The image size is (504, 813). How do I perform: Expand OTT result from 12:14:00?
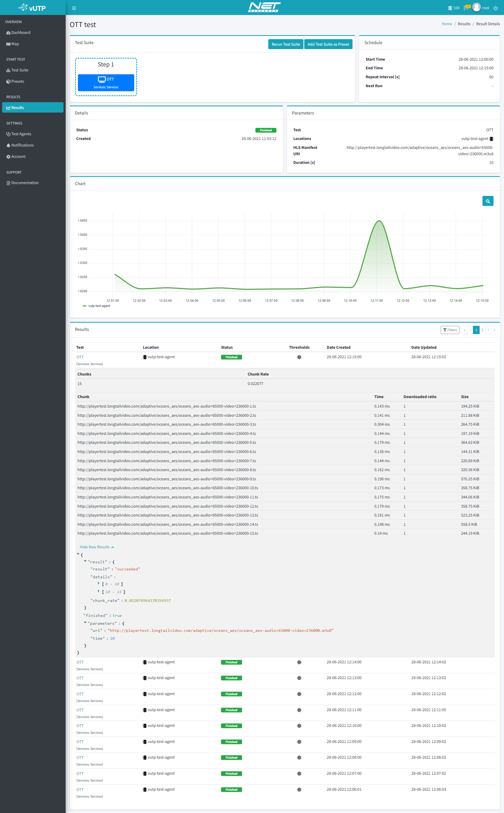pyautogui.click(x=80, y=662)
